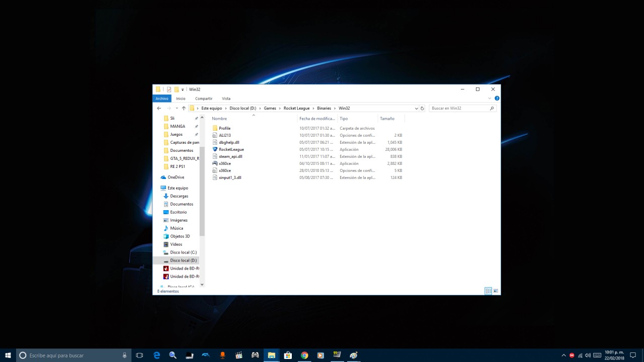The width and height of the screenshot is (644, 362).
Task: Expand chevron after Rocket League in address bar
Action: coord(313,108)
